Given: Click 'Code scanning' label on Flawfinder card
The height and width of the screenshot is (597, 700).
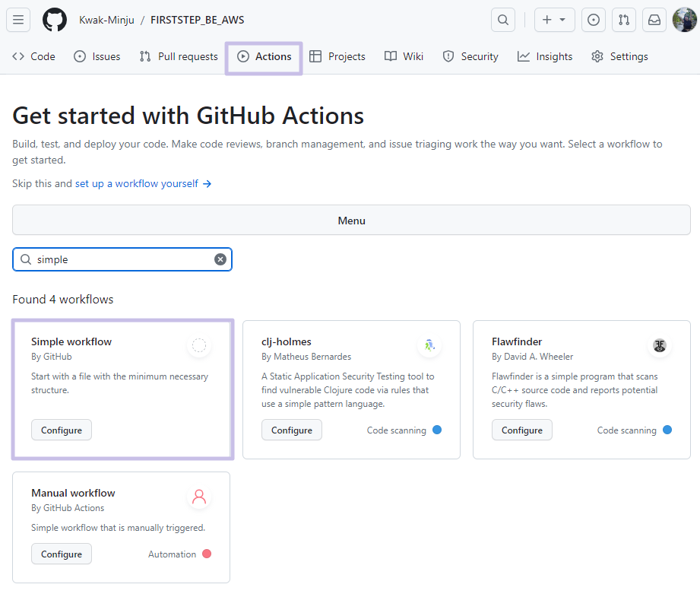Looking at the screenshot, I should [627, 430].
